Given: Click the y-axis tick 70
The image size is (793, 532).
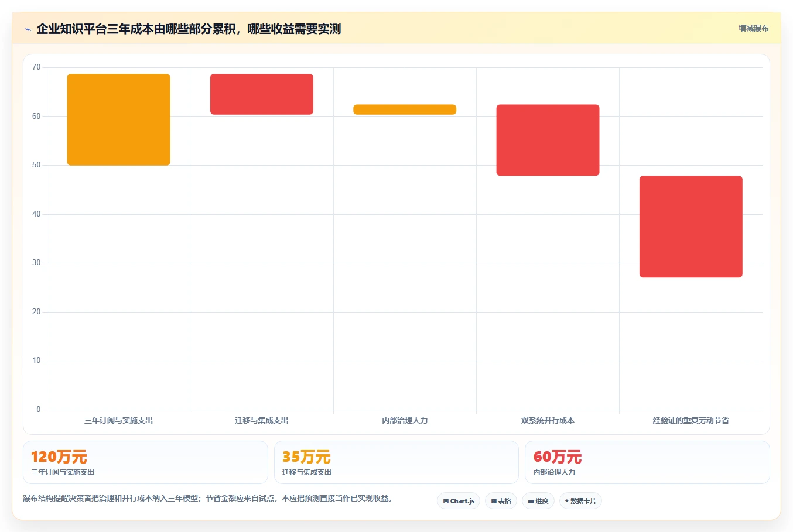Looking at the screenshot, I should (36, 67).
